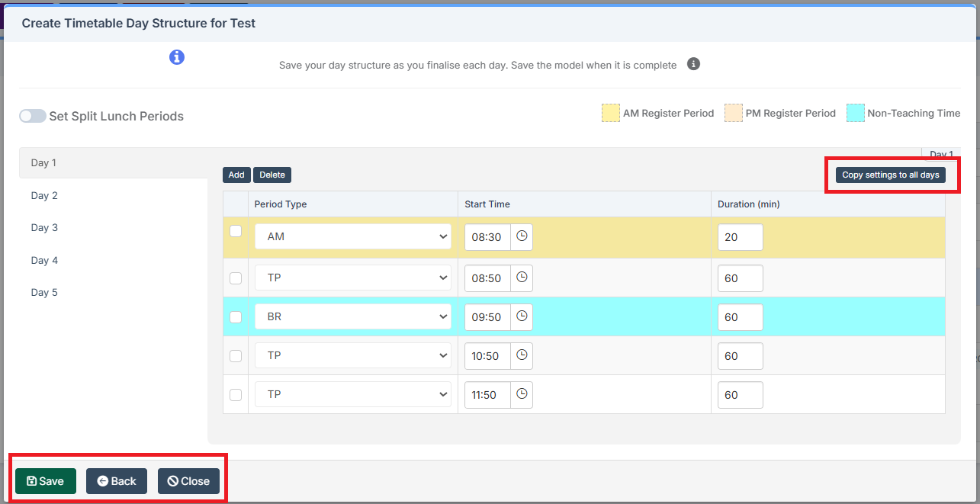
Task: Open the clock picker for 10:50 start time
Action: coord(522,355)
